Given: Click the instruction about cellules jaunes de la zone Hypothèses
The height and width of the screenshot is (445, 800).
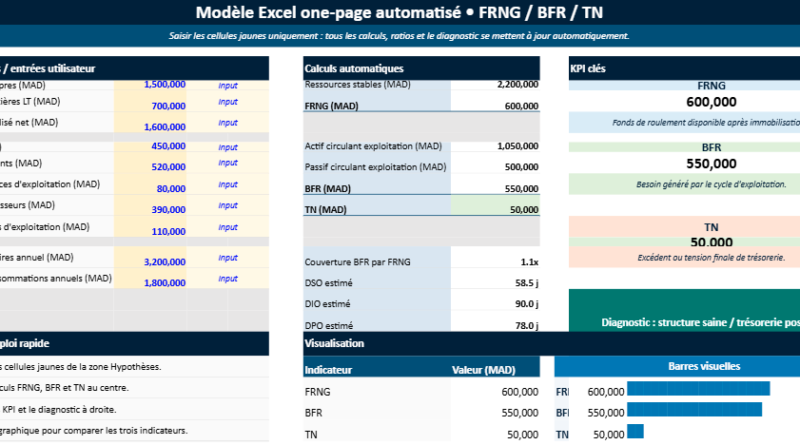Looking at the screenshot, I should (82, 366).
